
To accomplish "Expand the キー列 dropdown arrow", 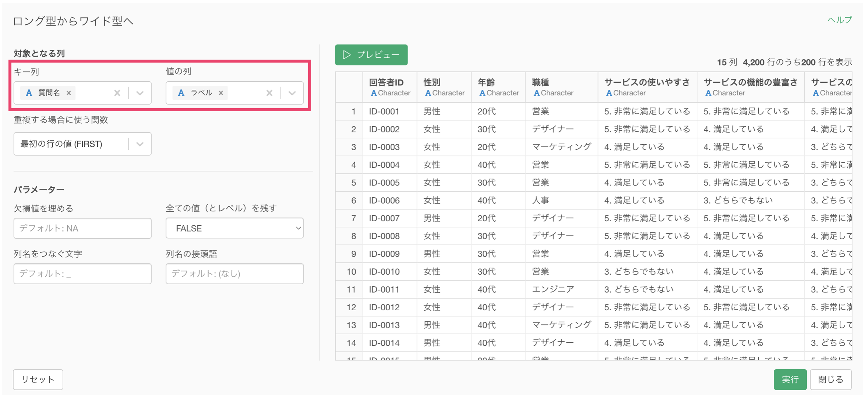I will (140, 93).
